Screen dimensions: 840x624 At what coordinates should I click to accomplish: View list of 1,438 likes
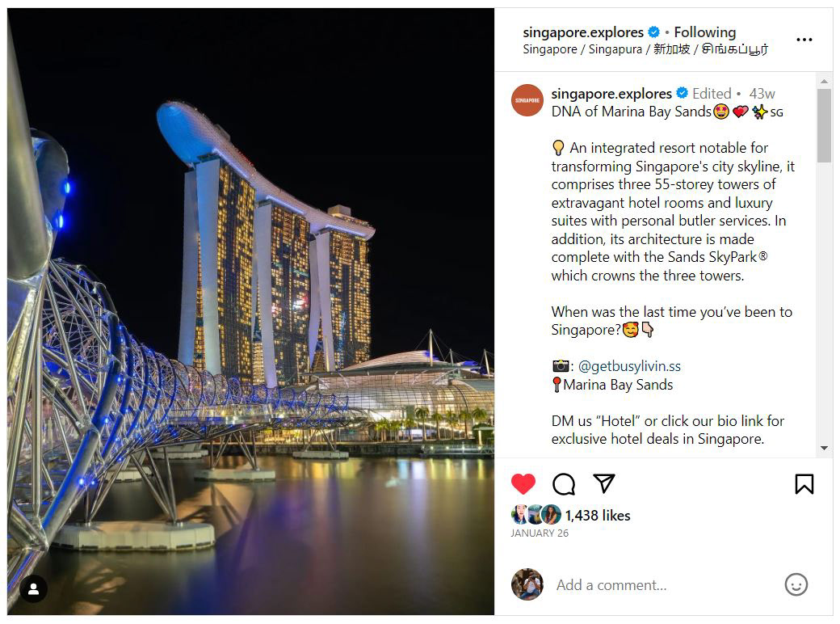point(598,515)
